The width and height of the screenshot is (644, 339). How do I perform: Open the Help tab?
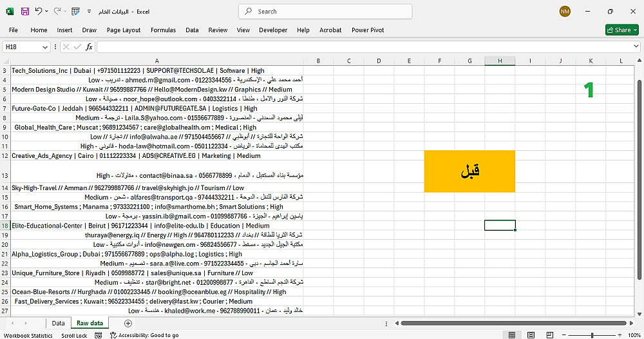point(303,30)
